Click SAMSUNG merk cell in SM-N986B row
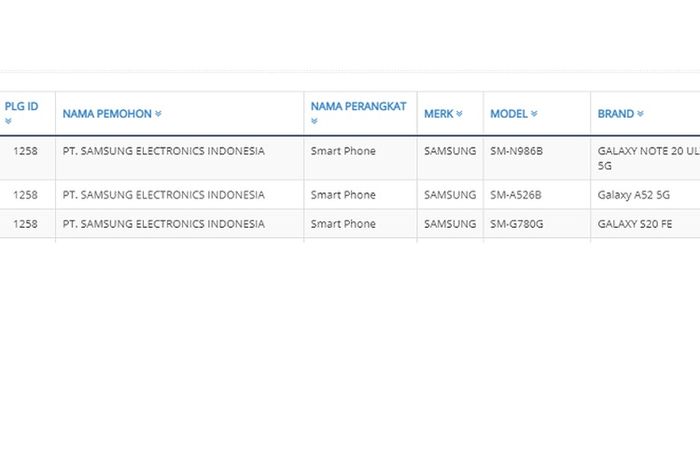700x467 pixels. [x=450, y=152]
